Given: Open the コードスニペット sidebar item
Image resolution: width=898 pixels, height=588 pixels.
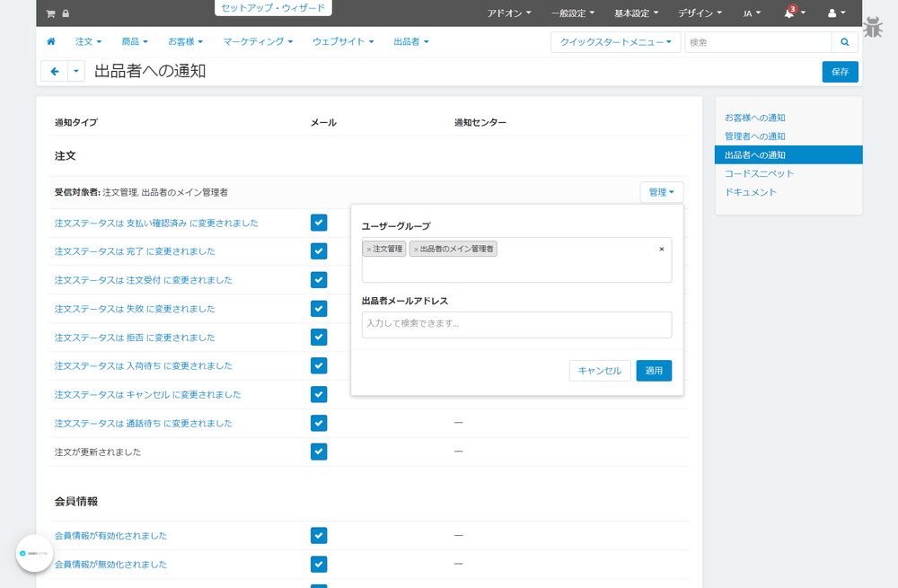Looking at the screenshot, I should pos(759,173).
